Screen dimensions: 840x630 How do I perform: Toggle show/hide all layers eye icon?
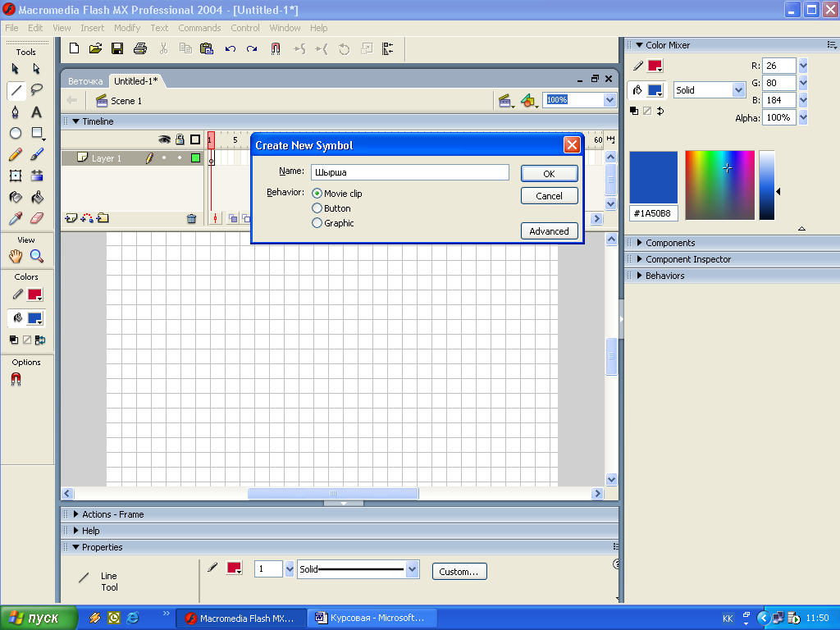click(x=164, y=139)
